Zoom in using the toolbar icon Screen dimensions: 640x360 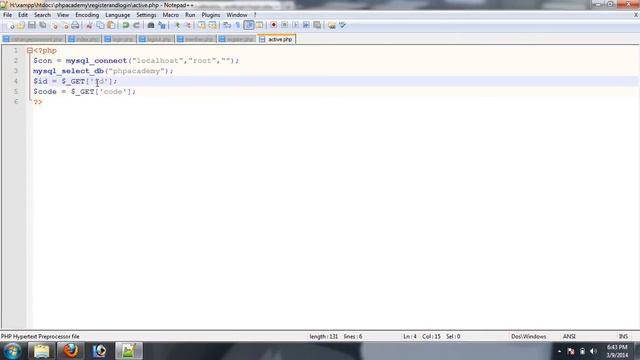[x=177, y=25]
